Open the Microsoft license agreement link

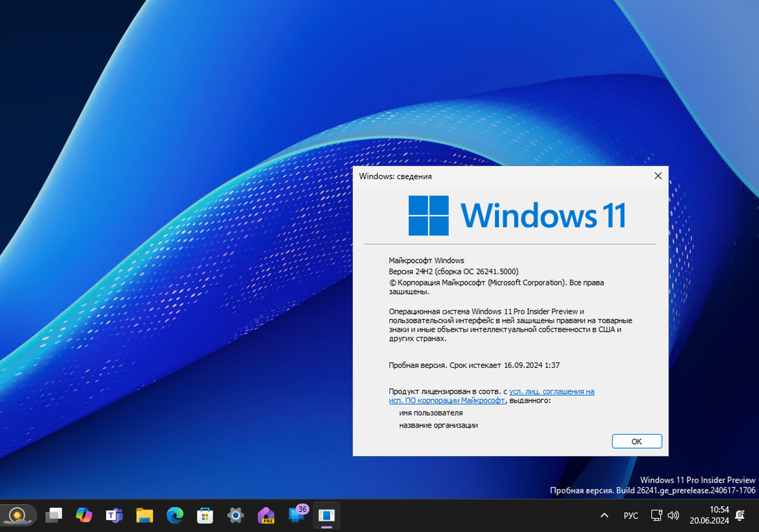(552, 391)
